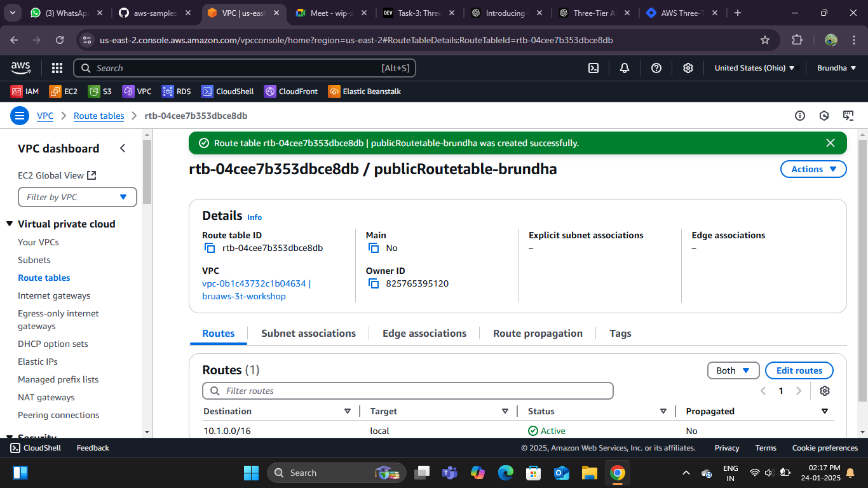
Task: Open the RDS shortcut in favorites bar
Action: click(x=176, y=91)
